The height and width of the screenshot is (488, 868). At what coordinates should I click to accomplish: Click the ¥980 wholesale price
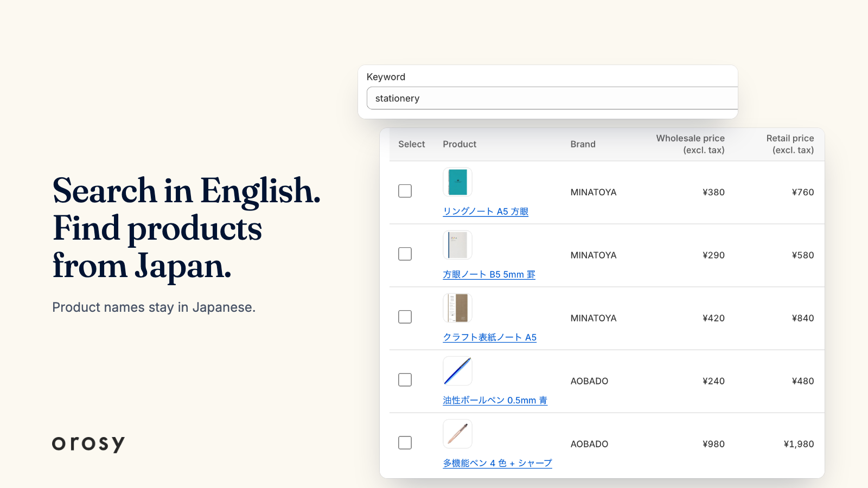coord(713,444)
